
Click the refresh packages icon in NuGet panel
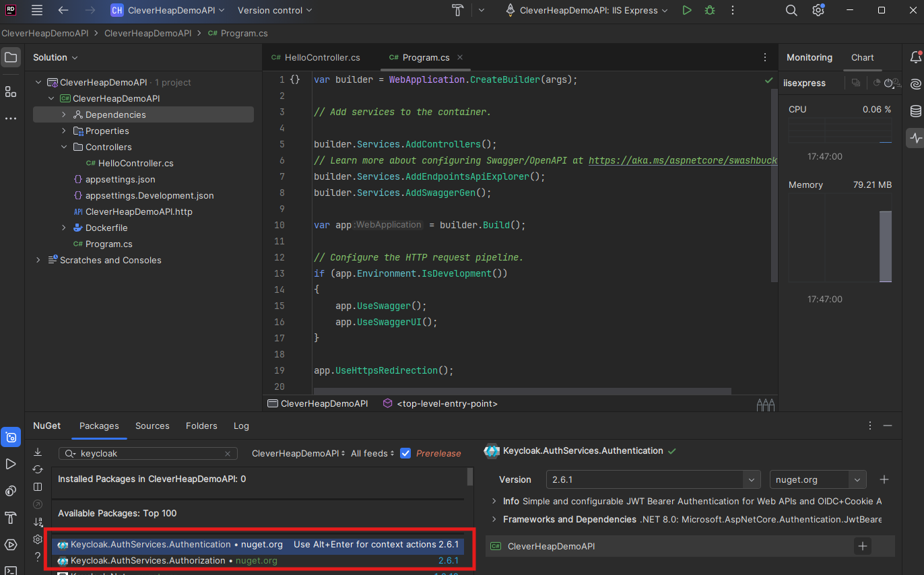click(x=38, y=468)
